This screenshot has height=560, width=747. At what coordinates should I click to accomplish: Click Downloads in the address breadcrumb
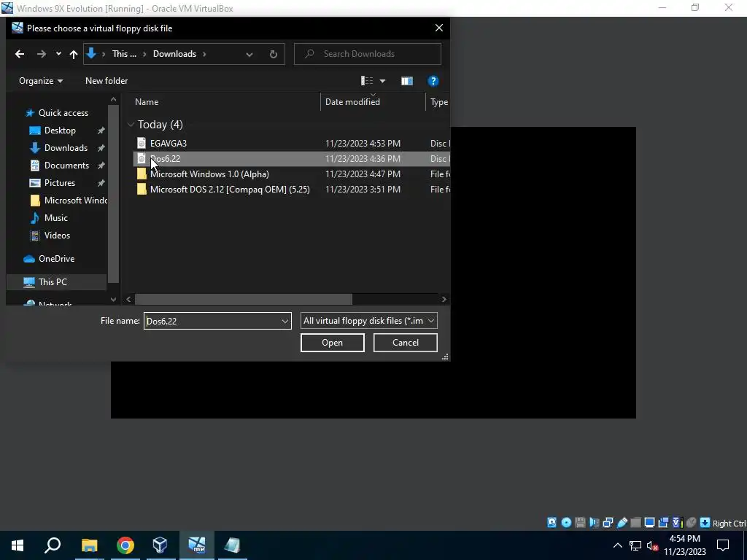(174, 54)
